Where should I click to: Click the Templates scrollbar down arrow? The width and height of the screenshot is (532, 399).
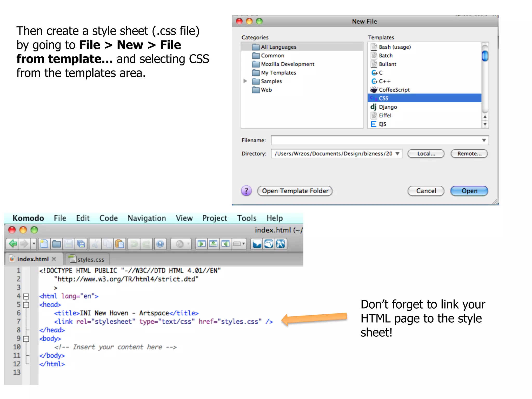click(x=485, y=124)
